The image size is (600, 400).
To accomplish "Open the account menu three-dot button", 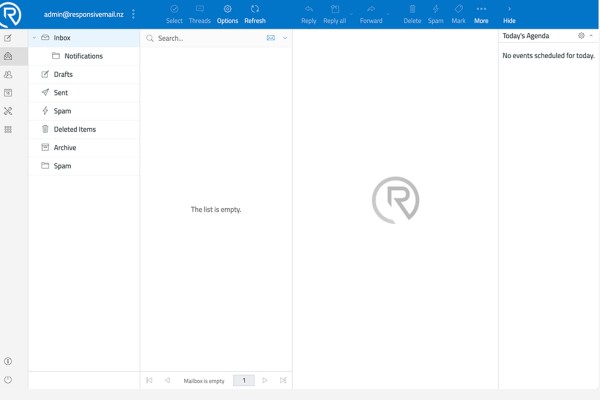I will 133,14.
